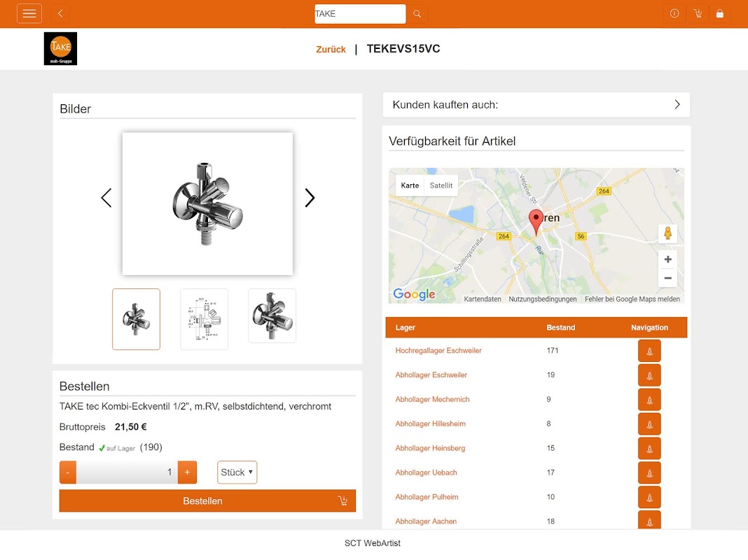The height and width of the screenshot is (560, 748).
Task: Open the hamburger menu
Action: pos(29,13)
